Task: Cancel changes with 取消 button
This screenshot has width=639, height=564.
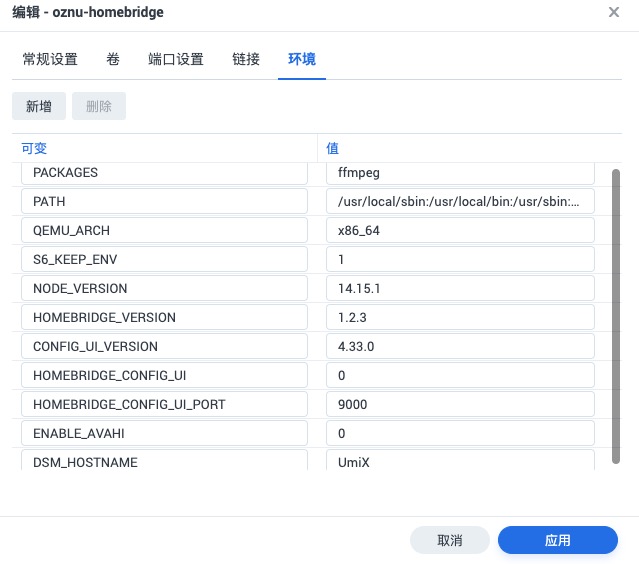Action: pos(450,540)
